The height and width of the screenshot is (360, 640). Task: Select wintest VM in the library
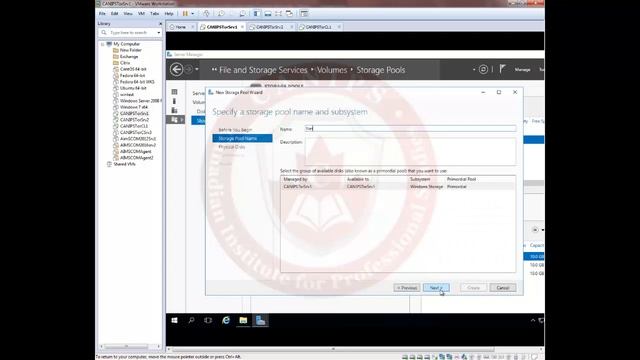pyautogui.click(x=127, y=95)
